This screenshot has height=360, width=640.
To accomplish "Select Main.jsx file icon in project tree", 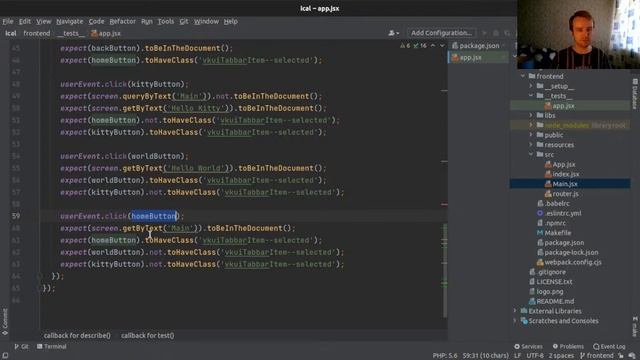I will [x=548, y=184].
